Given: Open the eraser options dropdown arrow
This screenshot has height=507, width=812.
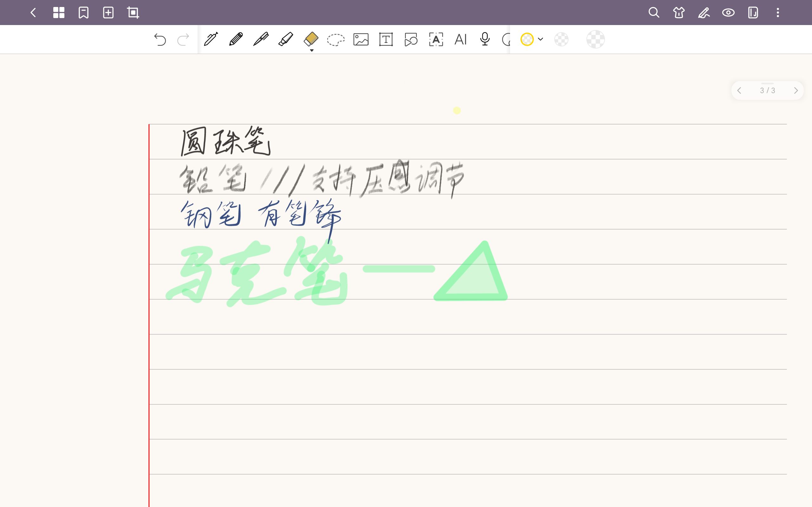Looking at the screenshot, I should point(311,50).
